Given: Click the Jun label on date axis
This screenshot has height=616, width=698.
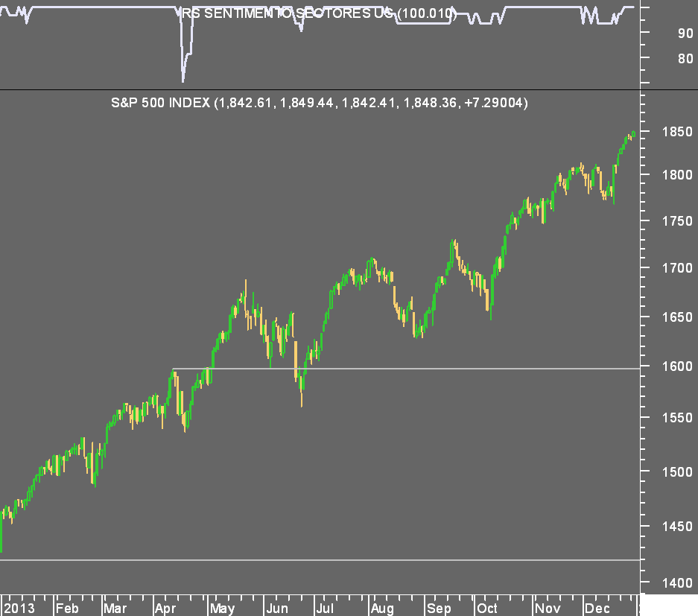Looking at the screenshot, I should coord(277,609).
